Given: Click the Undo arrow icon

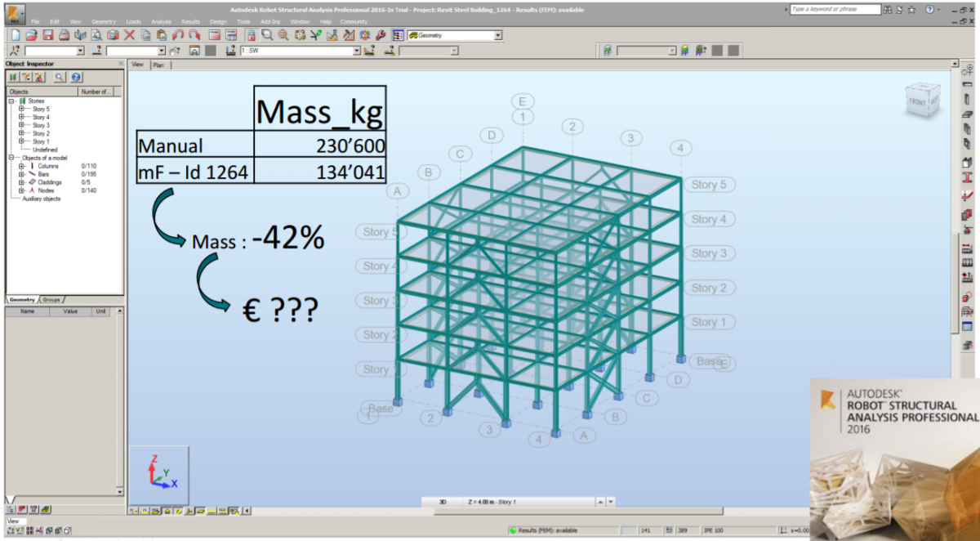Looking at the screenshot, I should point(177,35).
